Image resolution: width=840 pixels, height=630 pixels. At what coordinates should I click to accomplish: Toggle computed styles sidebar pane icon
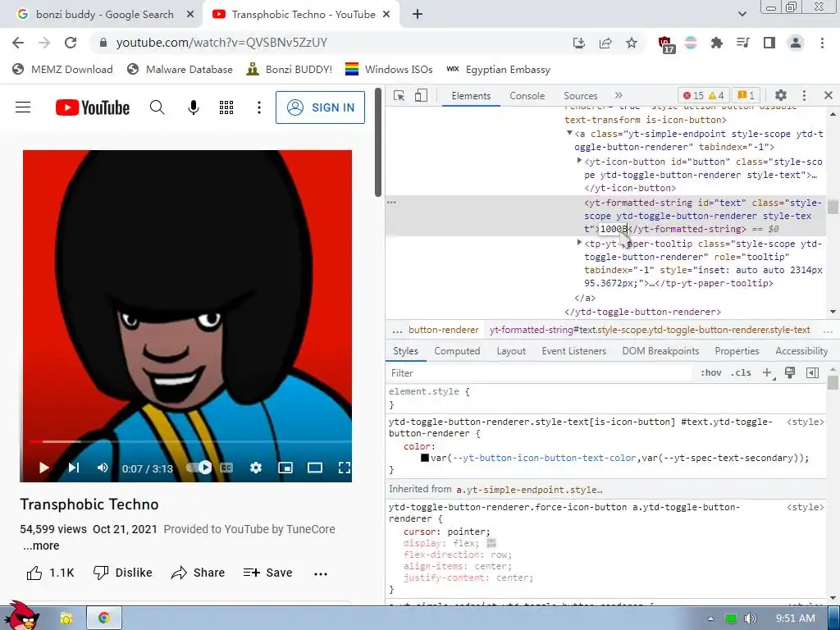point(812,373)
